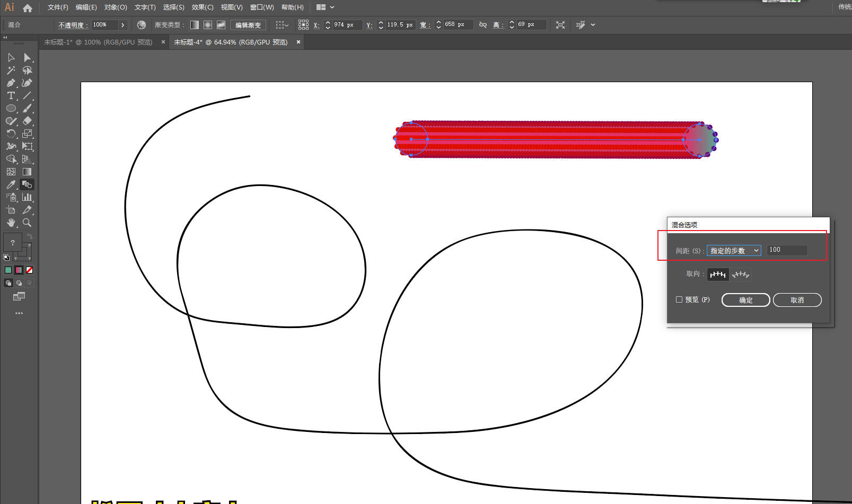Expand the opacity 不透明度 arrow
Screen dimensions: 852x504
click(x=123, y=25)
